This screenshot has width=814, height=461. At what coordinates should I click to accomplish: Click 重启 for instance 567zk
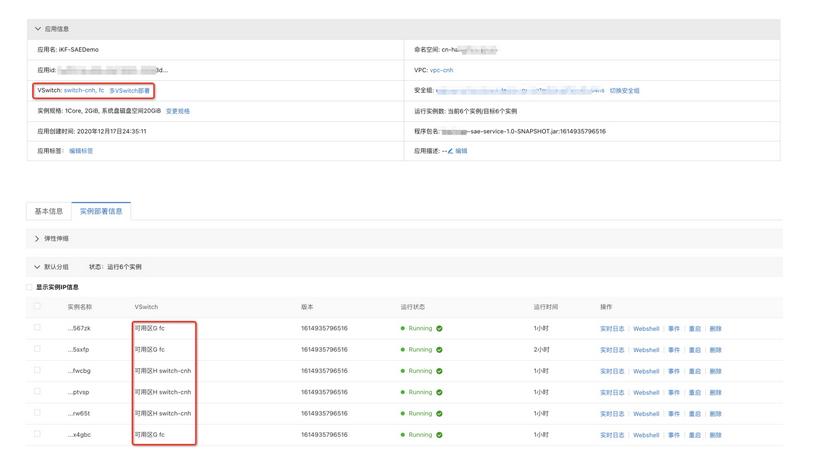pyautogui.click(x=695, y=329)
